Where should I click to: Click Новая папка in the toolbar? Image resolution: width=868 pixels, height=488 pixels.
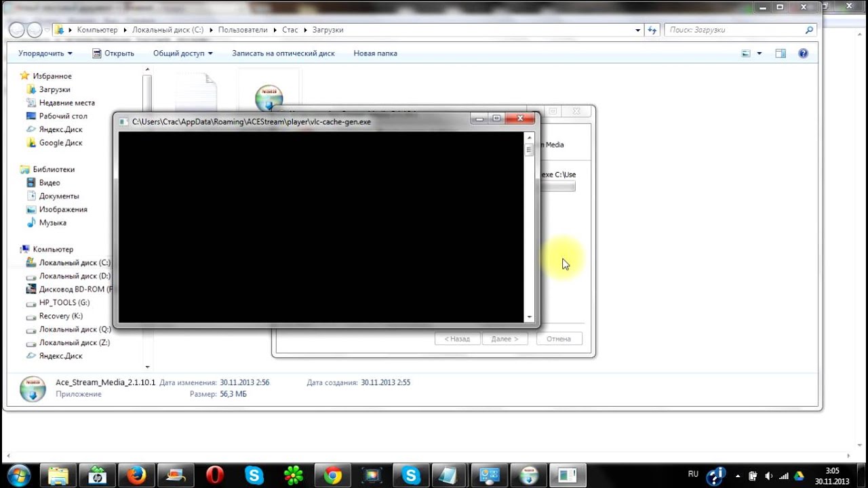tap(375, 53)
